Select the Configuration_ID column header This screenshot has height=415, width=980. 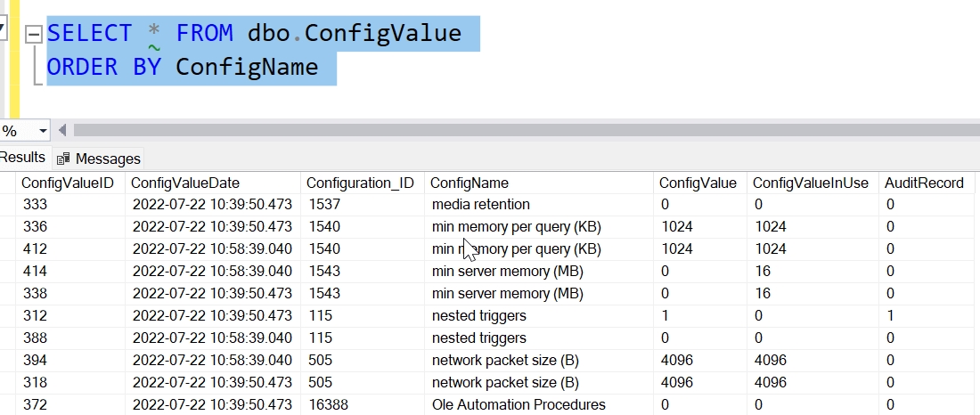coord(360,183)
